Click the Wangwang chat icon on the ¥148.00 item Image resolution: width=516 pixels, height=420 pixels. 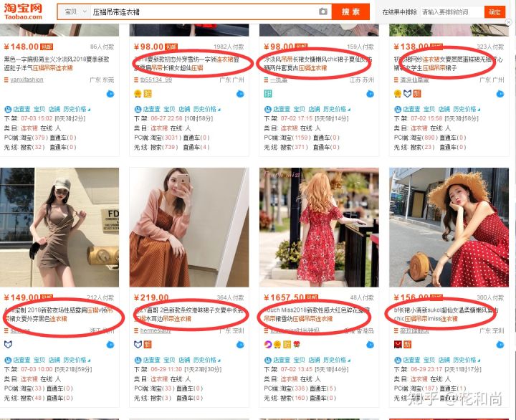tap(110, 94)
